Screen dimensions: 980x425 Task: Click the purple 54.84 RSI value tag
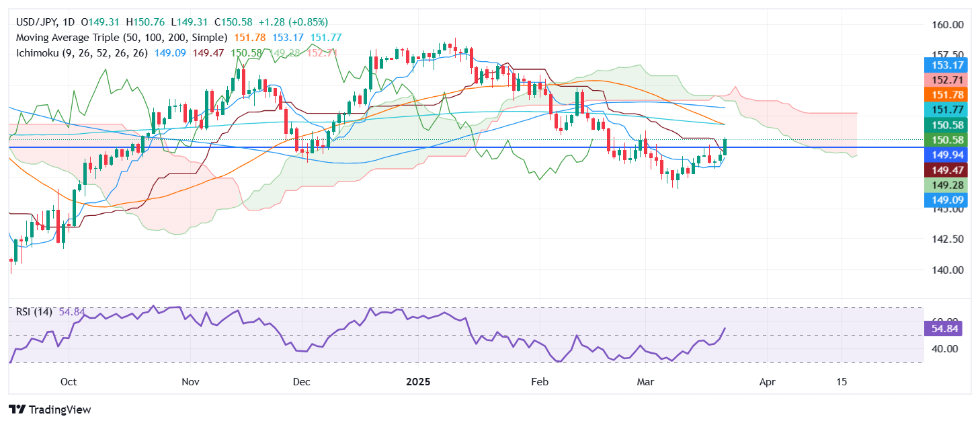[945, 329]
